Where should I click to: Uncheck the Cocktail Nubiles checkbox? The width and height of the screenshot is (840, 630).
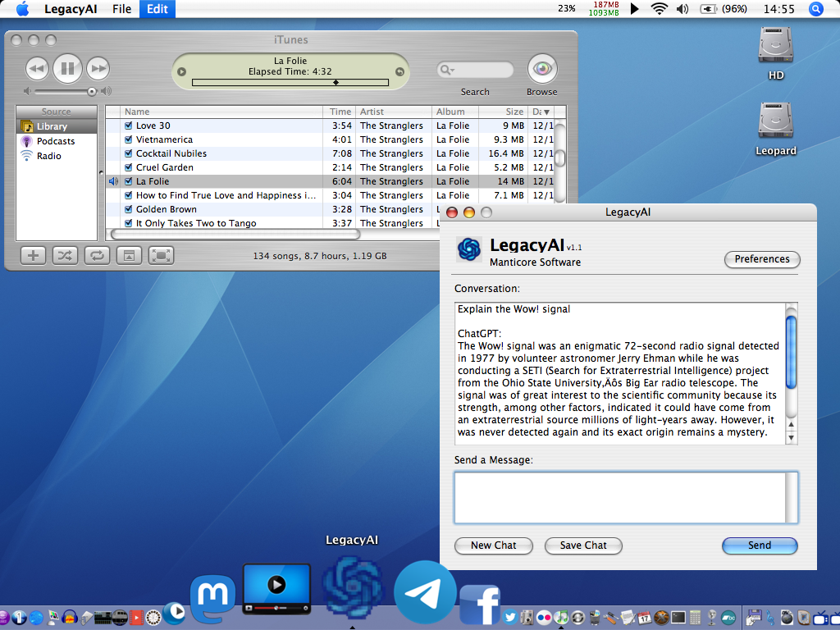[129, 153]
